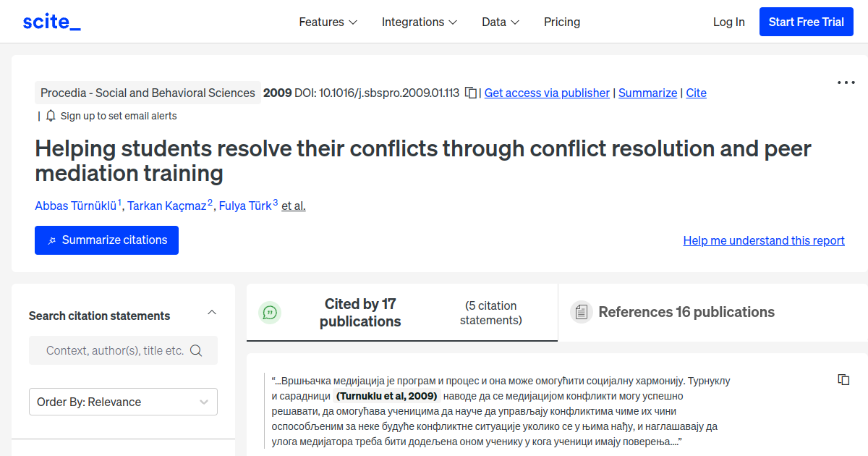The height and width of the screenshot is (456, 868).
Task: Copy the DOI using the copy icon
Action: click(470, 93)
